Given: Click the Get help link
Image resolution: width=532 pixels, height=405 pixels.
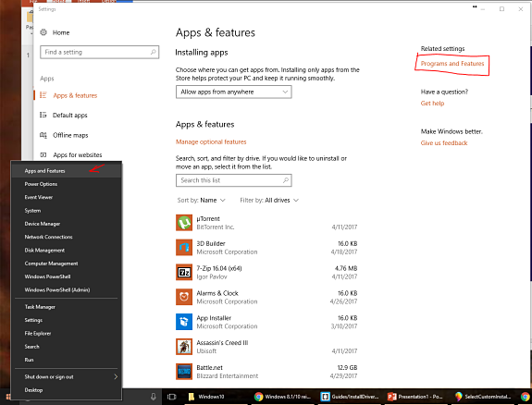Looking at the screenshot, I should 432,104.
